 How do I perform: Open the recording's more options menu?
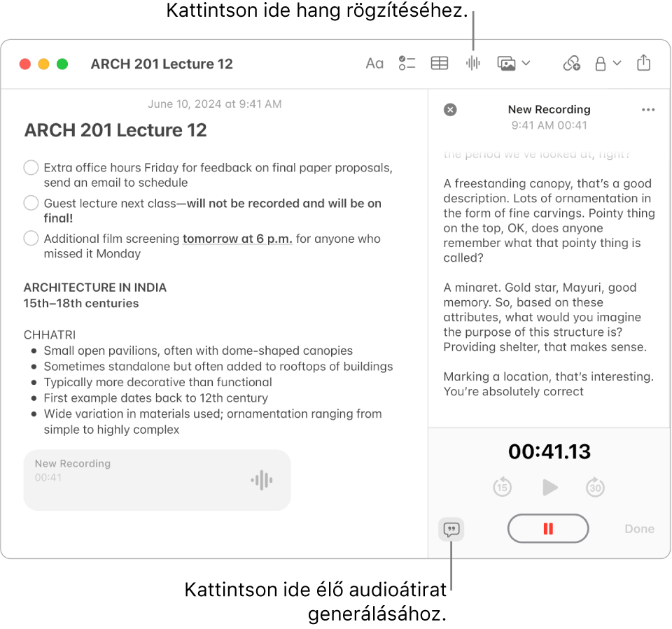[647, 110]
